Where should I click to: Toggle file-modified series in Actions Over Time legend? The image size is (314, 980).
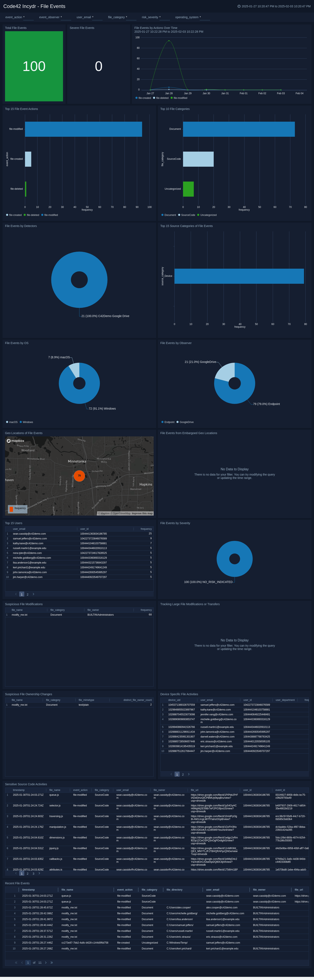[179, 98]
